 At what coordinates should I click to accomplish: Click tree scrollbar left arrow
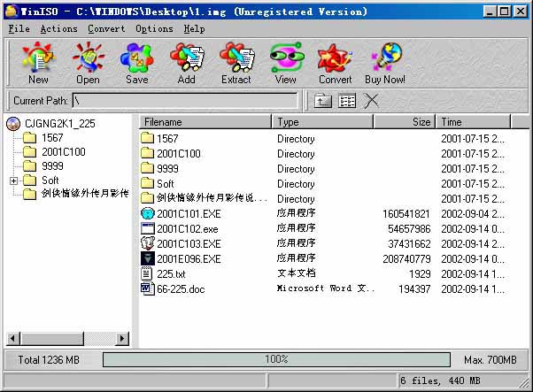click(13, 338)
